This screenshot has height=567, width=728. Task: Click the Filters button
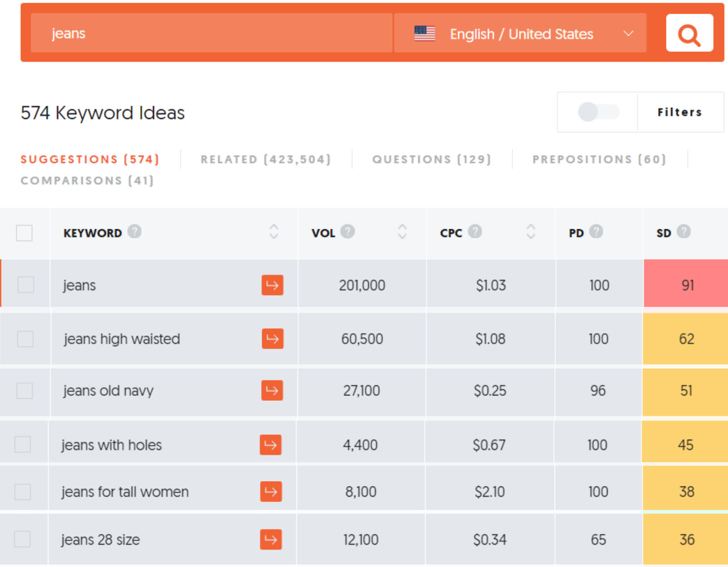pos(680,112)
